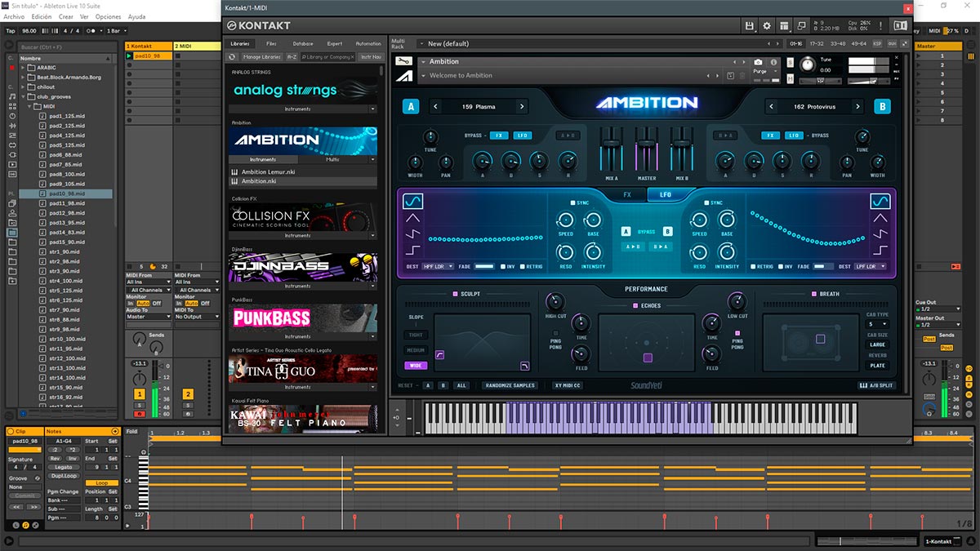Select pad10_98.mid file in Ableton browser
The width and height of the screenshot is (980, 551).
point(66,193)
